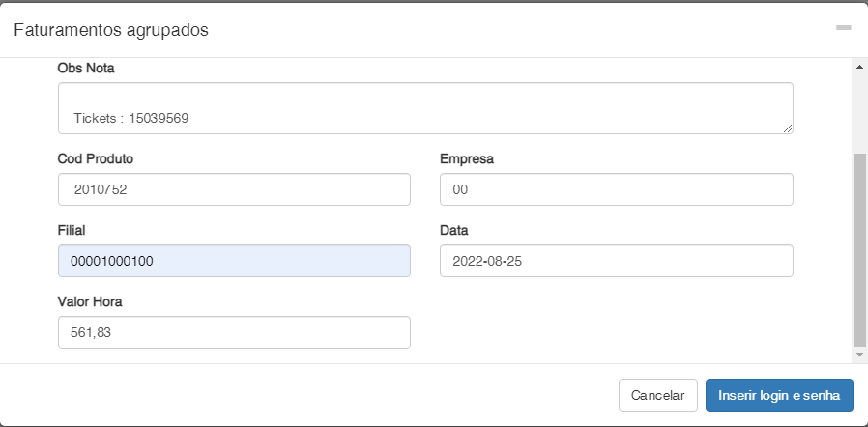
Task: Click the Valor Hora input field
Action: [x=234, y=332]
